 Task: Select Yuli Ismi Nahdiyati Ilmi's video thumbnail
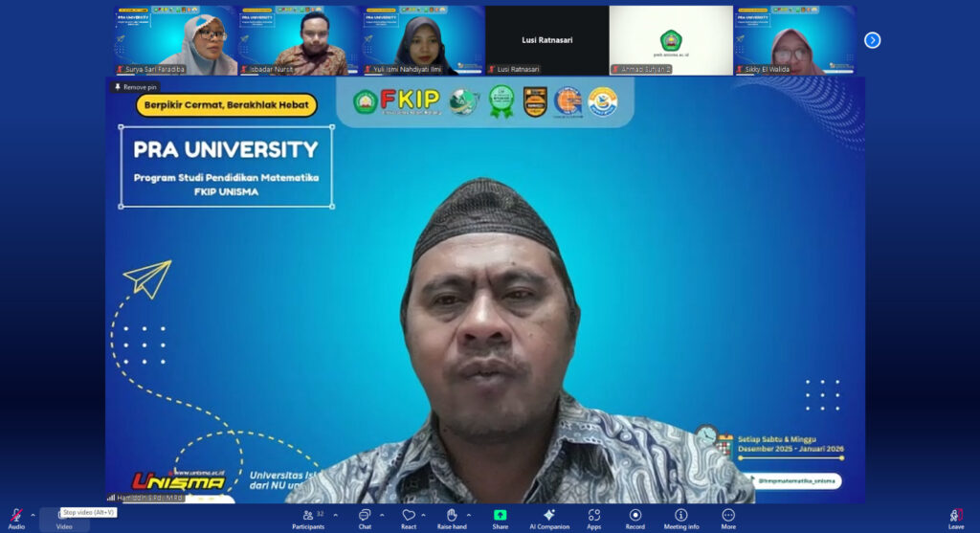point(423,40)
